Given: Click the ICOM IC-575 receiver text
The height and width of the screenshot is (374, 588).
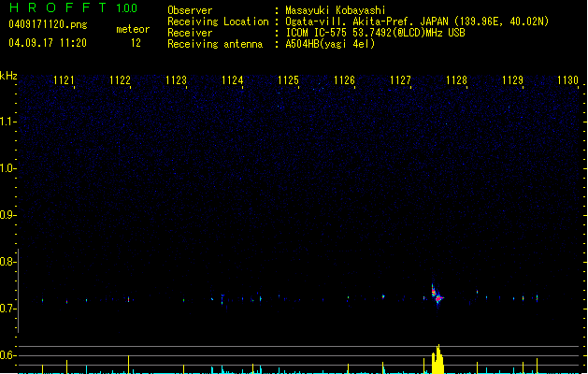Looking at the screenshot, I should click(375, 33).
